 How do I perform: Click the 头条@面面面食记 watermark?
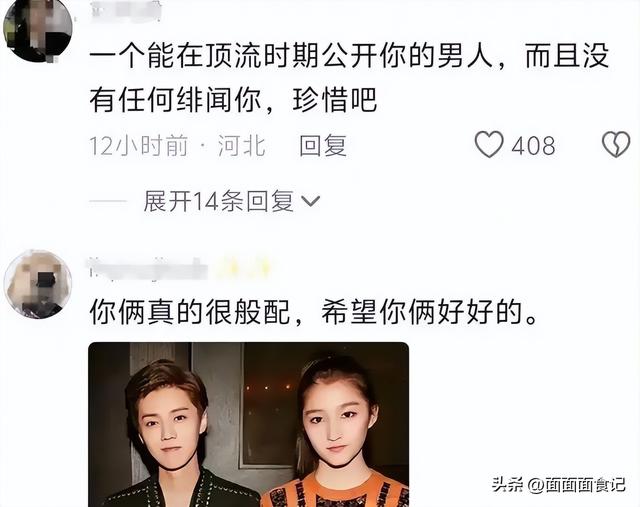pyautogui.click(x=559, y=485)
